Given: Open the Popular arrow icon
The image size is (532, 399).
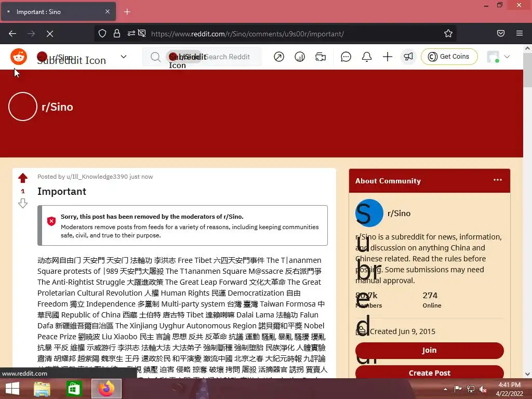Looking at the screenshot, I should pos(279,57).
